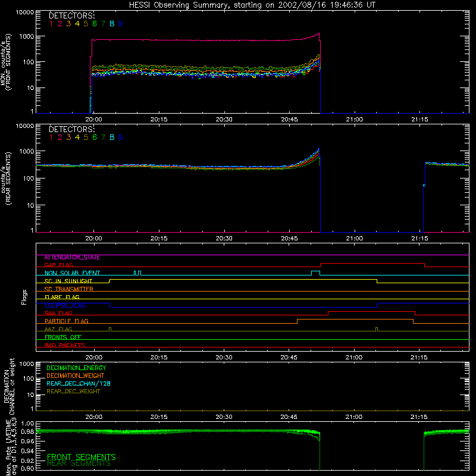
Task: Select detector 3 in rear segments legend
Action: [x=68, y=137]
